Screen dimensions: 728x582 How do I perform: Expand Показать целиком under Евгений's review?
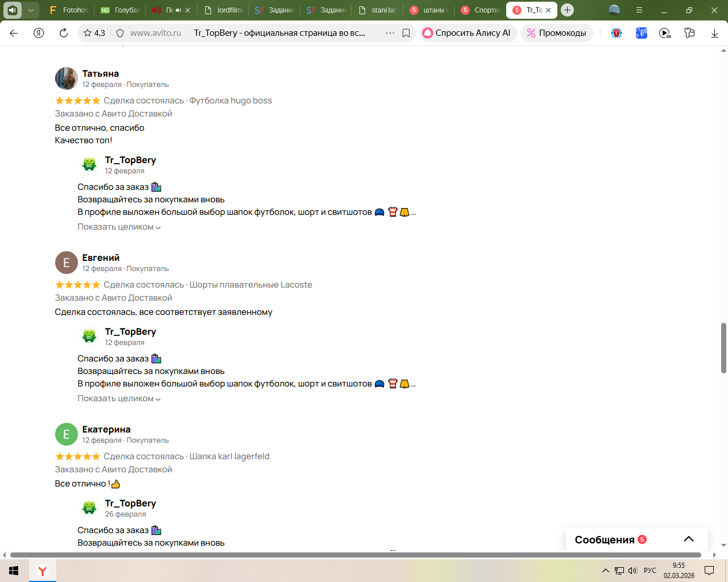click(119, 398)
